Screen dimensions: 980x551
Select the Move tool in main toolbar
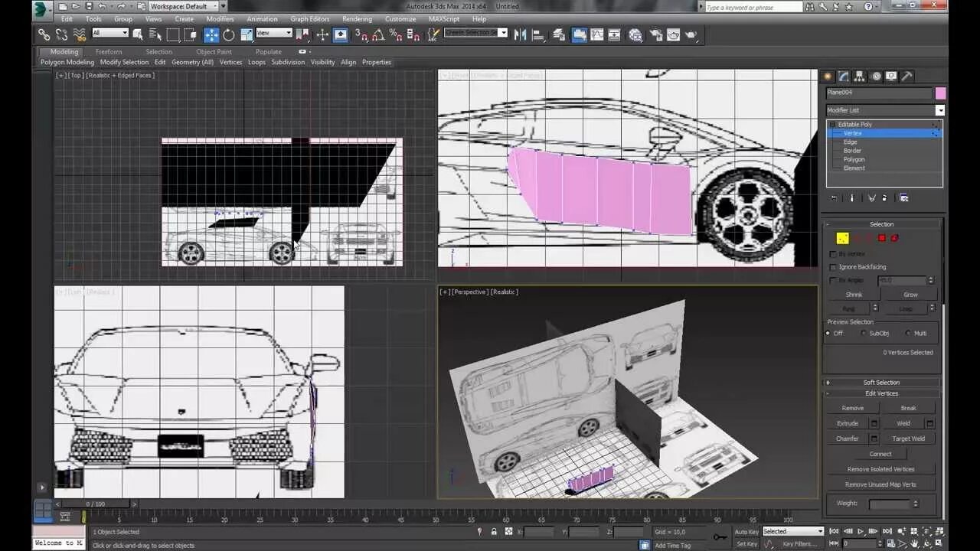pos(211,34)
